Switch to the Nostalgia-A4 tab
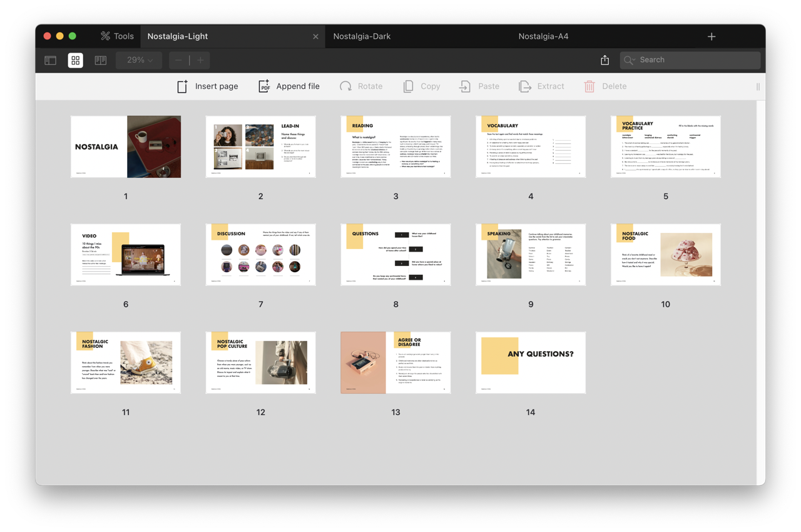Viewport: 801px width, 532px height. point(543,36)
